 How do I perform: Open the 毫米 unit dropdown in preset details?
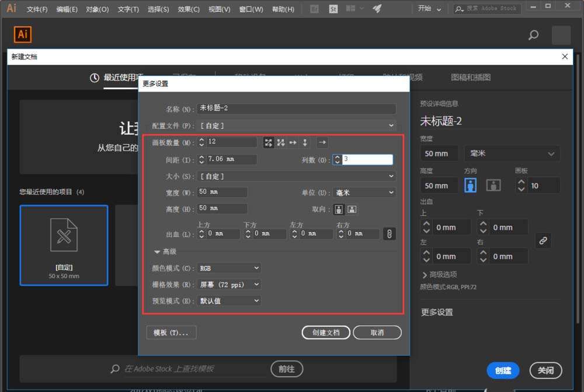pyautogui.click(x=512, y=153)
